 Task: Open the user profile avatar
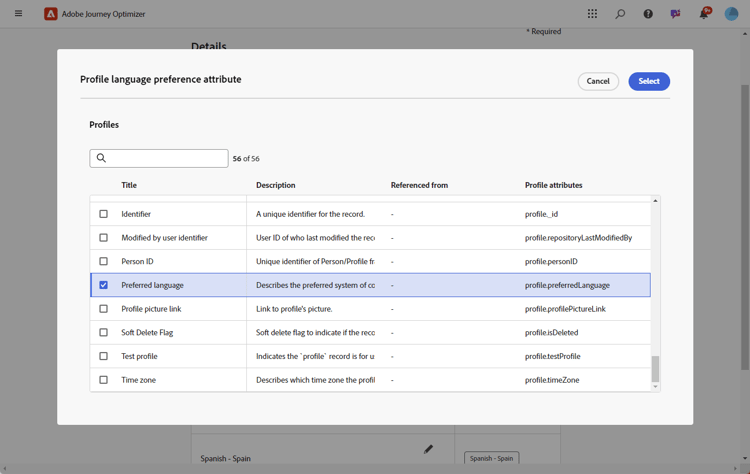[731, 14]
